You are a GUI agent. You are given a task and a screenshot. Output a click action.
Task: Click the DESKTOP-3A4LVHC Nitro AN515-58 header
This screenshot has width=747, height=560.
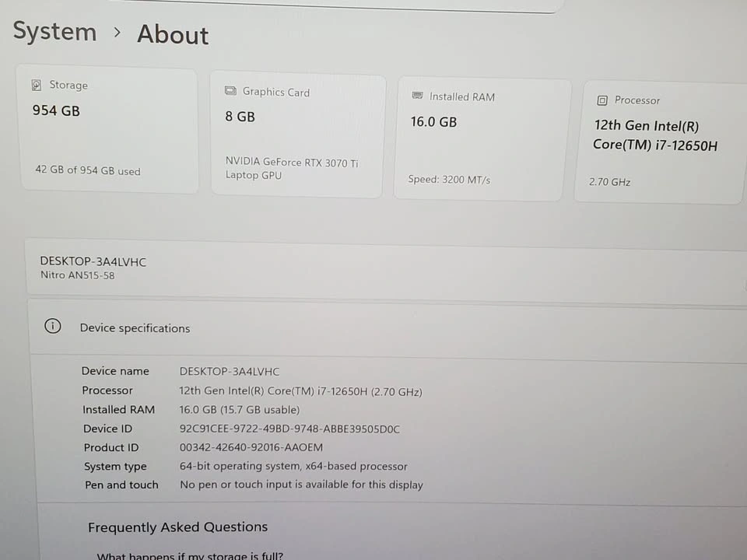[93, 268]
